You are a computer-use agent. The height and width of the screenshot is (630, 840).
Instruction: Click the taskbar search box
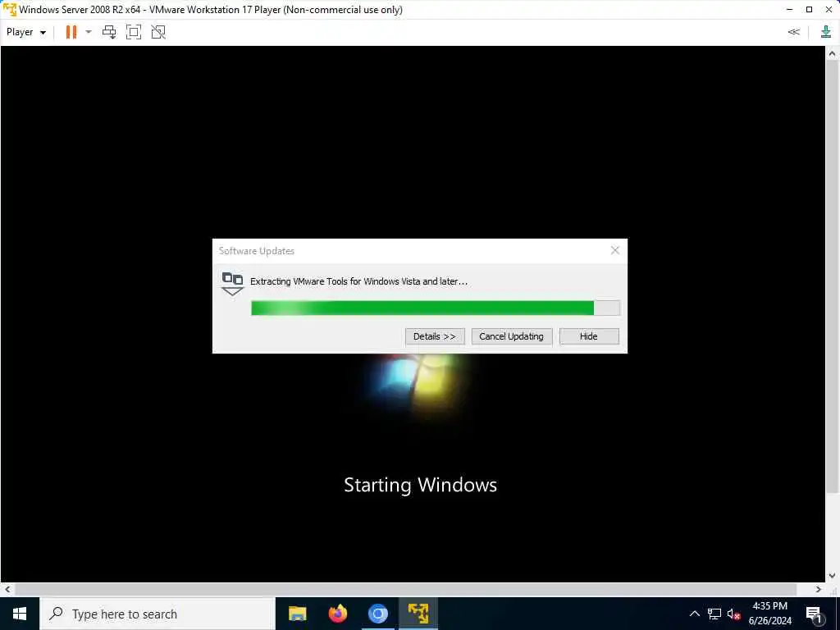tap(157, 614)
